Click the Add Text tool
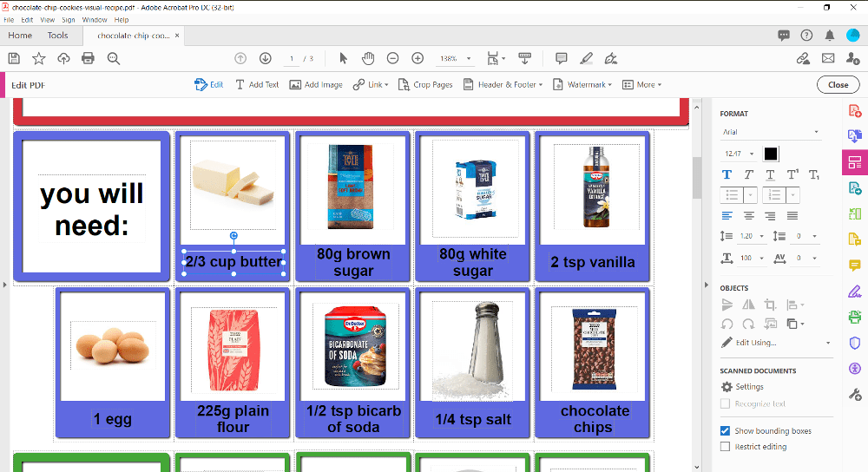 (257, 85)
